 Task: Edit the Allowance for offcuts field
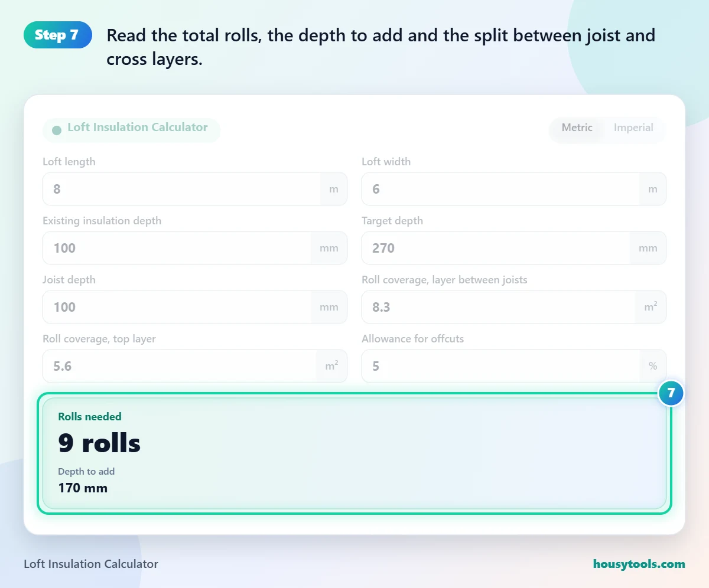click(514, 366)
